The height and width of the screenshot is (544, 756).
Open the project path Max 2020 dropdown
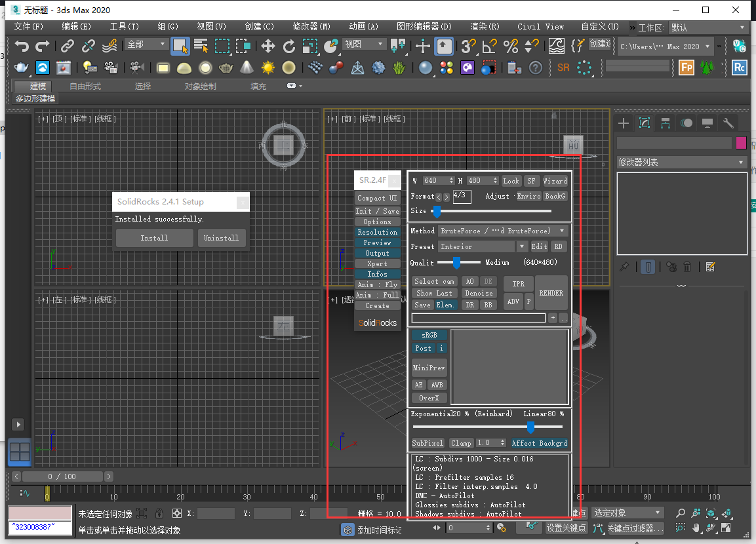(x=666, y=47)
